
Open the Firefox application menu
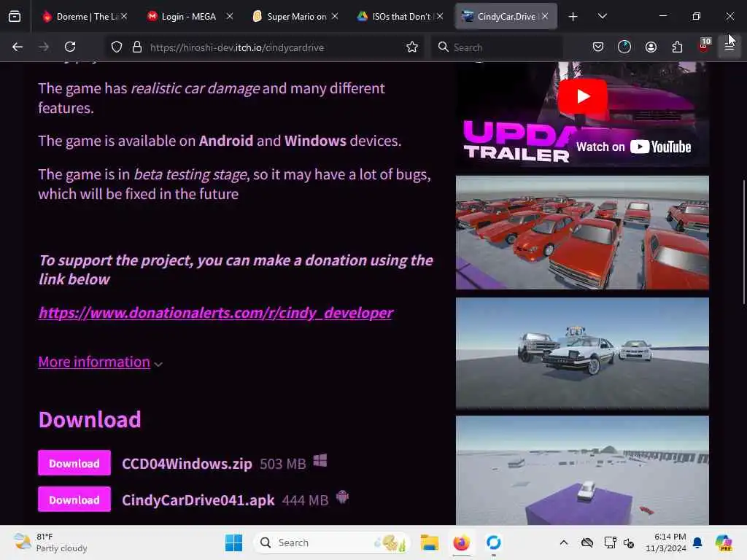(729, 47)
